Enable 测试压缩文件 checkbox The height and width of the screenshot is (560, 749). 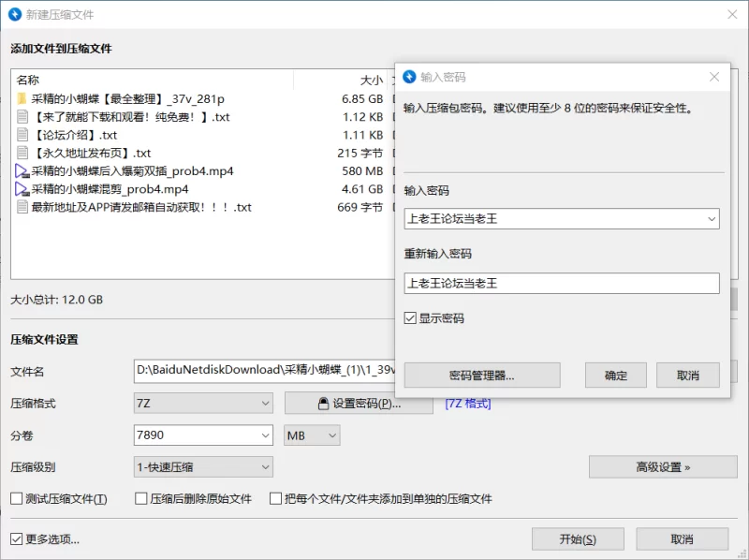(16, 499)
